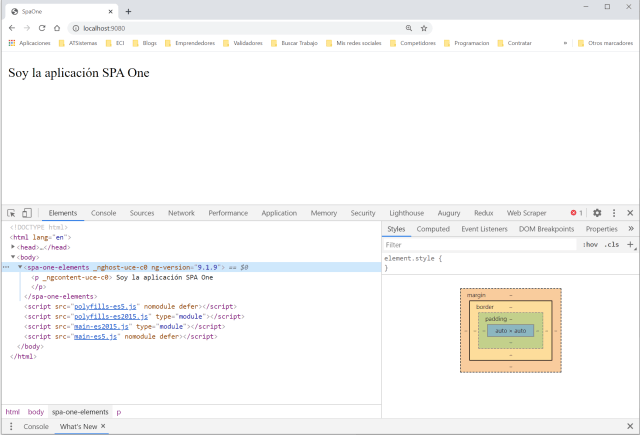Screen dimensions: 640x435
Task: Open the Lighthouse tab
Action: (x=407, y=213)
